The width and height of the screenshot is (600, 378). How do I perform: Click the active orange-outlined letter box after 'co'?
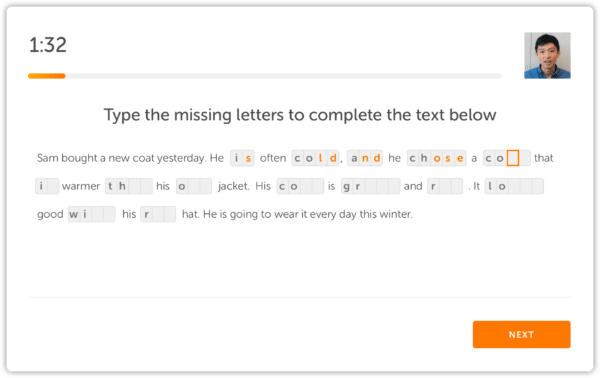click(513, 158)
